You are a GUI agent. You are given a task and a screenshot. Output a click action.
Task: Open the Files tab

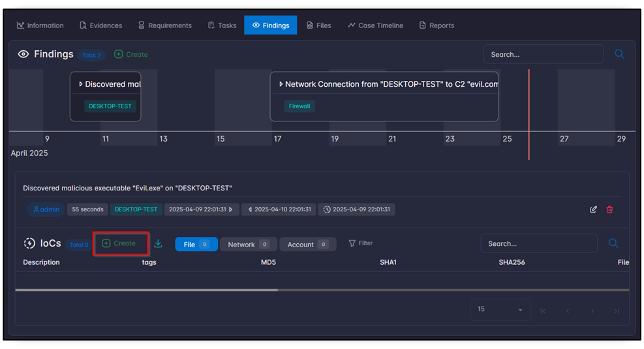[318, 25]
